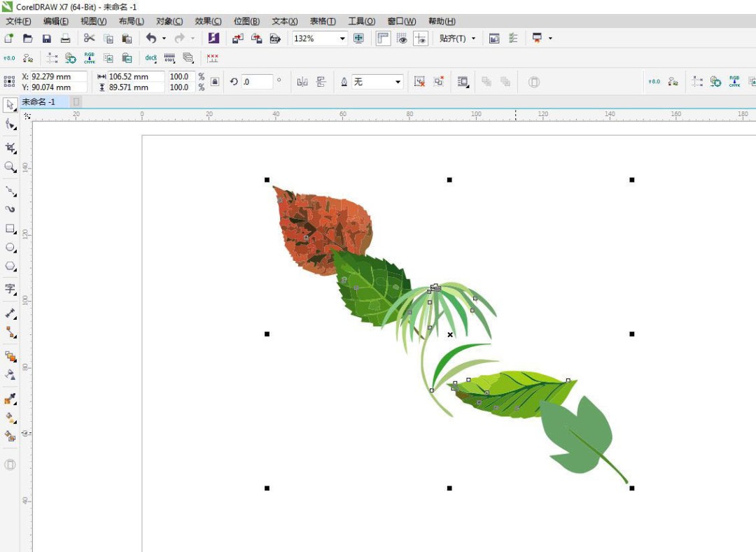The width and height of the screenshot is (756, 552).
Task: Click the rotation angle input field
Action: click(x=256, y=82)
